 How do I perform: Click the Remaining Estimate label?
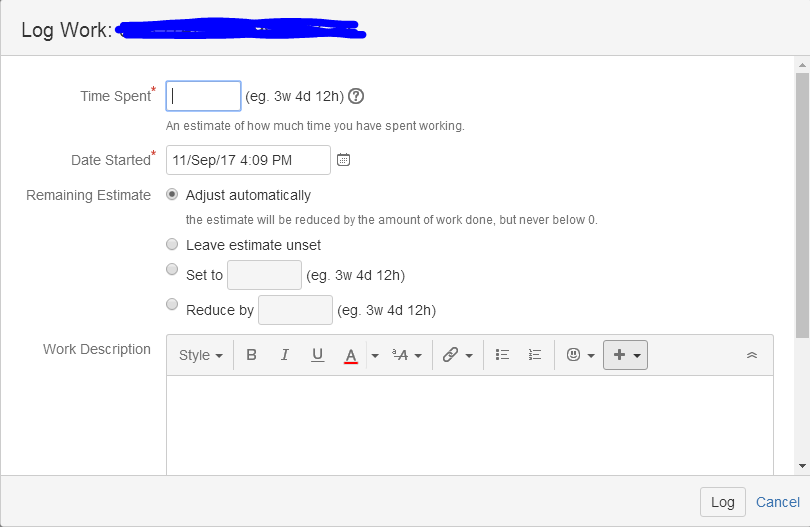(x=88, y=195)
